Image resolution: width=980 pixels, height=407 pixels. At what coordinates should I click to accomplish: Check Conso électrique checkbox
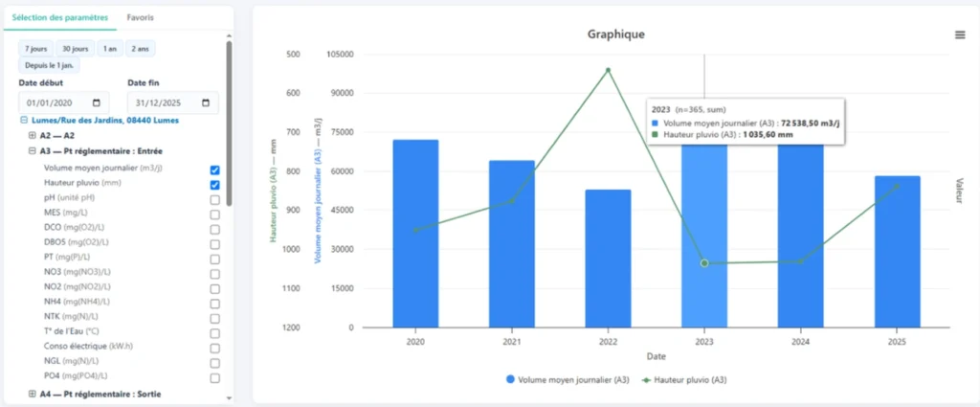click(x=215, y=349)
